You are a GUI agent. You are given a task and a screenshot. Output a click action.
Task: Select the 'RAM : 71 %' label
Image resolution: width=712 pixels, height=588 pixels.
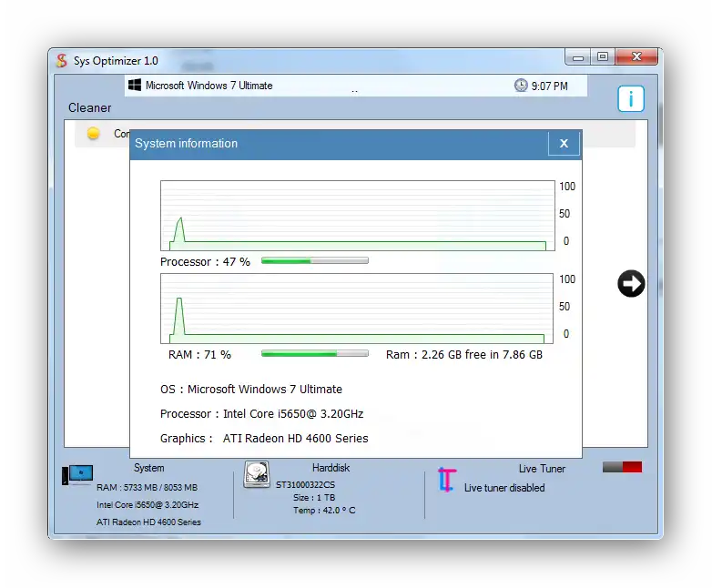[199, 355]
